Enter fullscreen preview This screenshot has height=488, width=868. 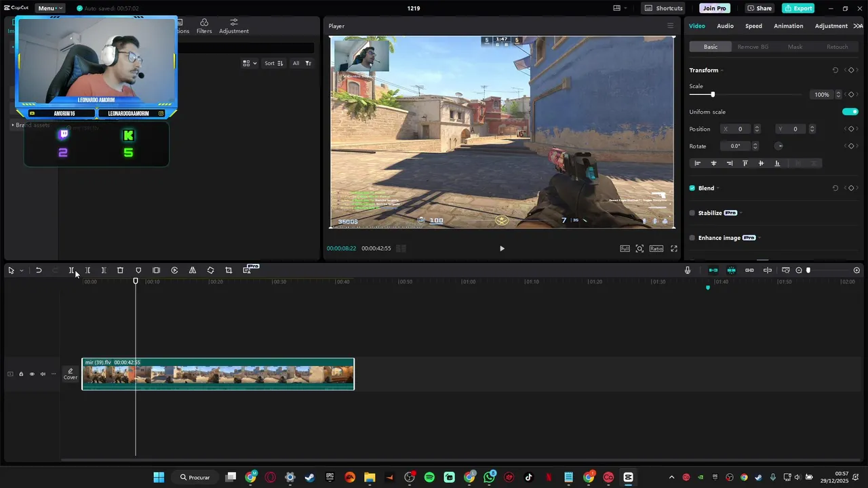(x=674, y=249)
